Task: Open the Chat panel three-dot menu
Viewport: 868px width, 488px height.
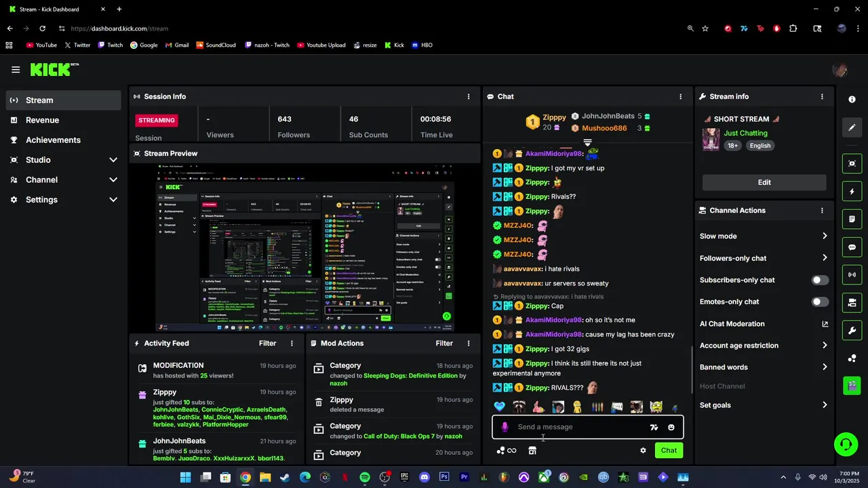Action: pos(681,96)
